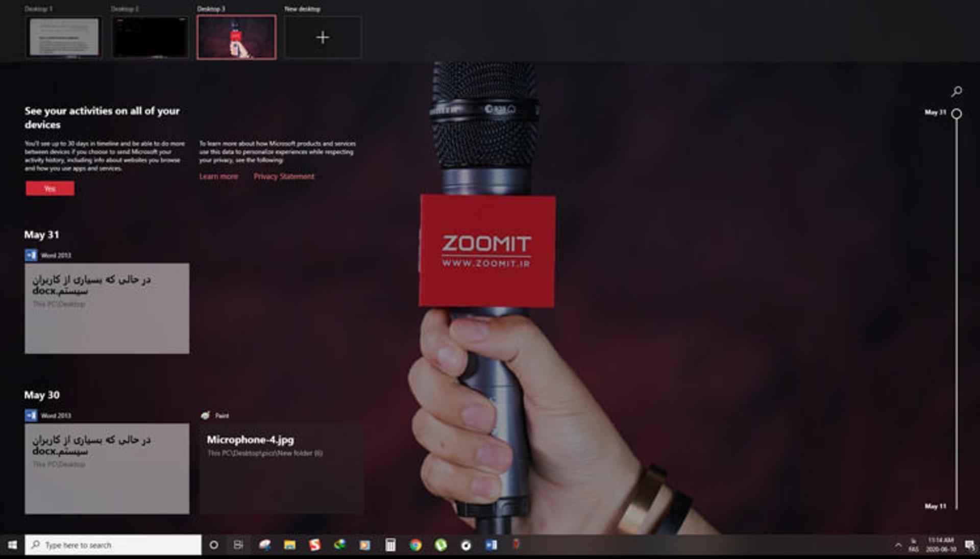Open the orange media player taskbar icon
This screenshot has width=980, height=559.
365,545
